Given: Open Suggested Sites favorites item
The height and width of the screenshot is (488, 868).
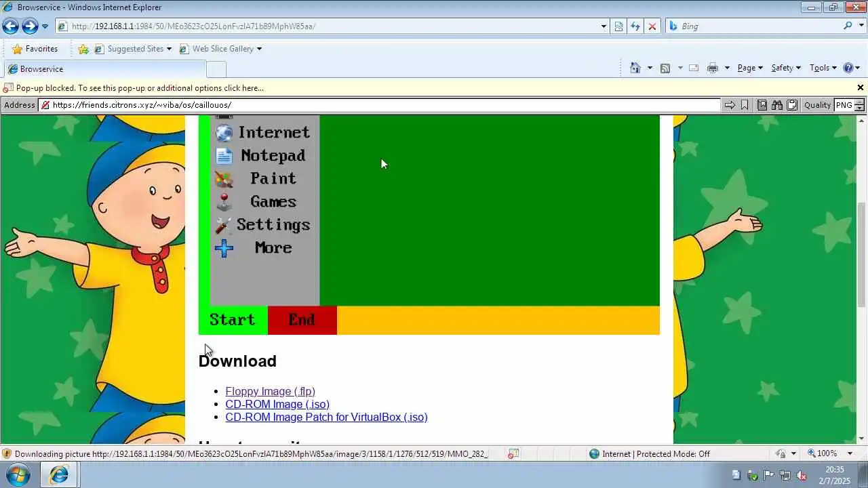Looking at the screenshot, I should (x=133, y=49).
